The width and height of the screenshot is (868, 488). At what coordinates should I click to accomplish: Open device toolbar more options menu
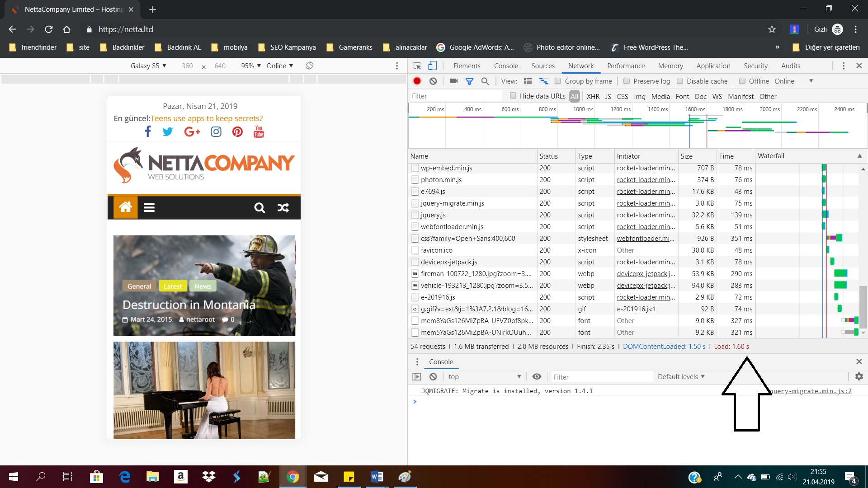pos(397,66)
